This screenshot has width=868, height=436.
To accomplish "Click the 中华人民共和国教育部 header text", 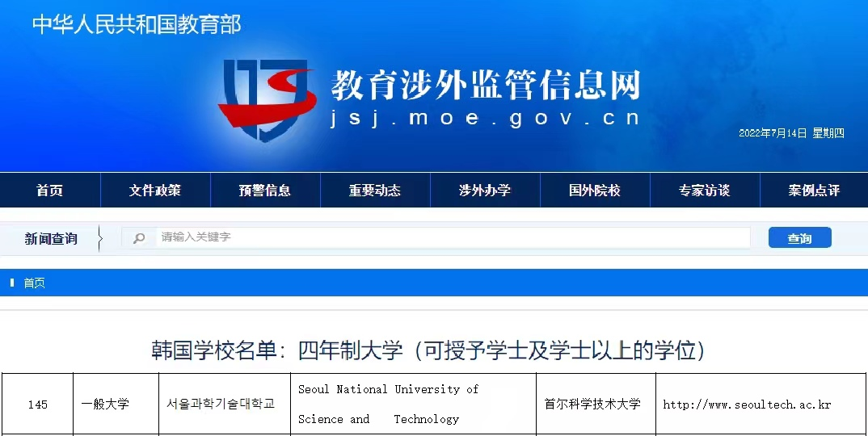I will (x=137, y=25).
